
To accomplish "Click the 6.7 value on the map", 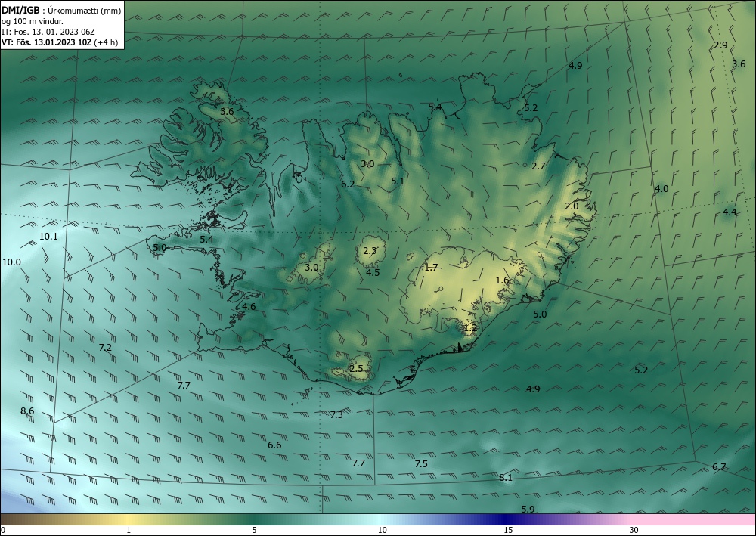I will click(x=719, y=466).
